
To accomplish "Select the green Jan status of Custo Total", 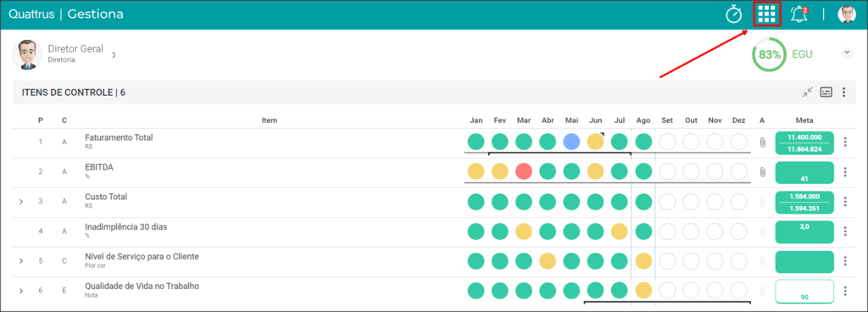I will coord(476,202).
